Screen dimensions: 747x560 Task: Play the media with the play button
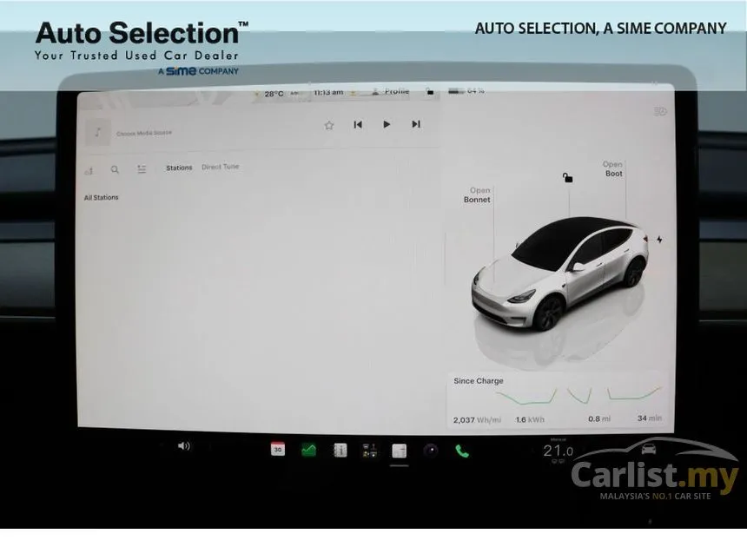click(387, 124)
